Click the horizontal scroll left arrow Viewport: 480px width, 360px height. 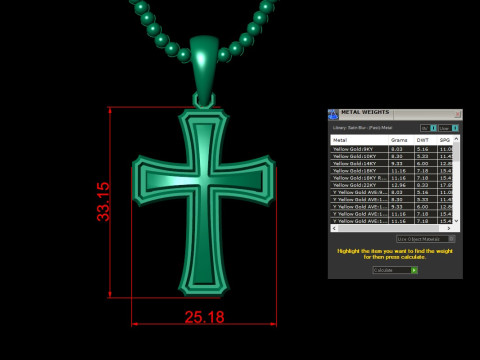(x=334, y=228)
